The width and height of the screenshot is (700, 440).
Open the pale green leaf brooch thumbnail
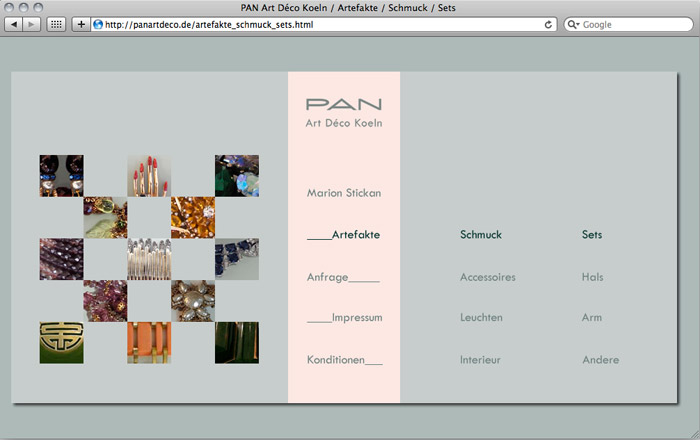coord(105,217)
